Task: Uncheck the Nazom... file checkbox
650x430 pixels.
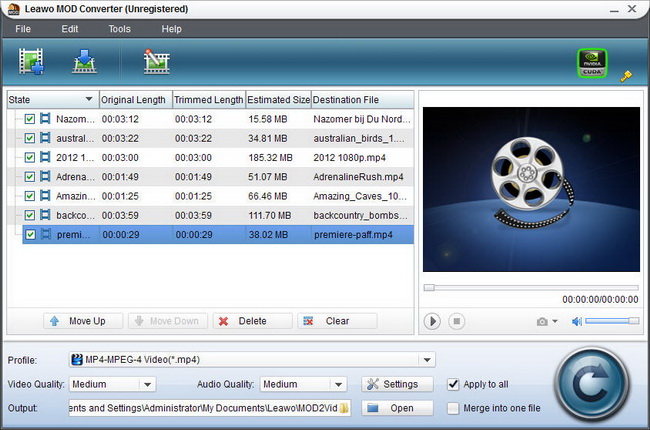Action: [29, 119]
